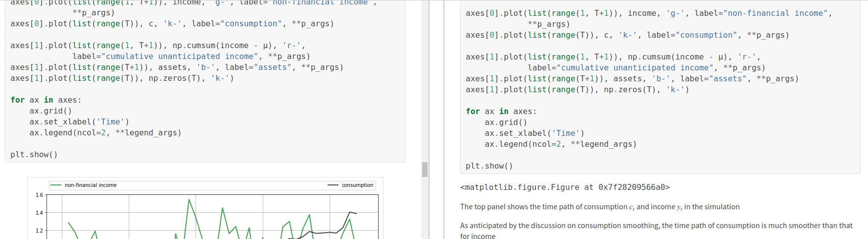868x239 pixels.
Task: Click 'for ax in axes:' in the left pane
Action: click(x=46, y=100)
